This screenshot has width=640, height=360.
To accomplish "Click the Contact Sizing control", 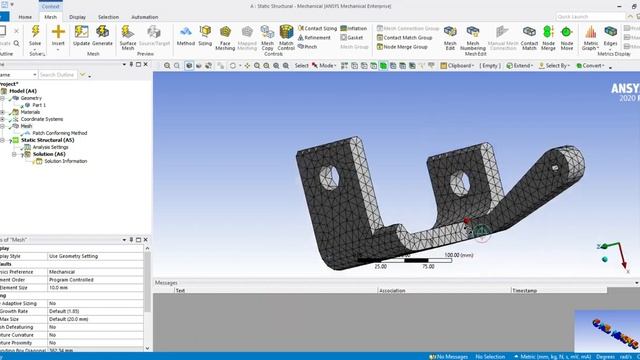I will (x=317, y=28).
